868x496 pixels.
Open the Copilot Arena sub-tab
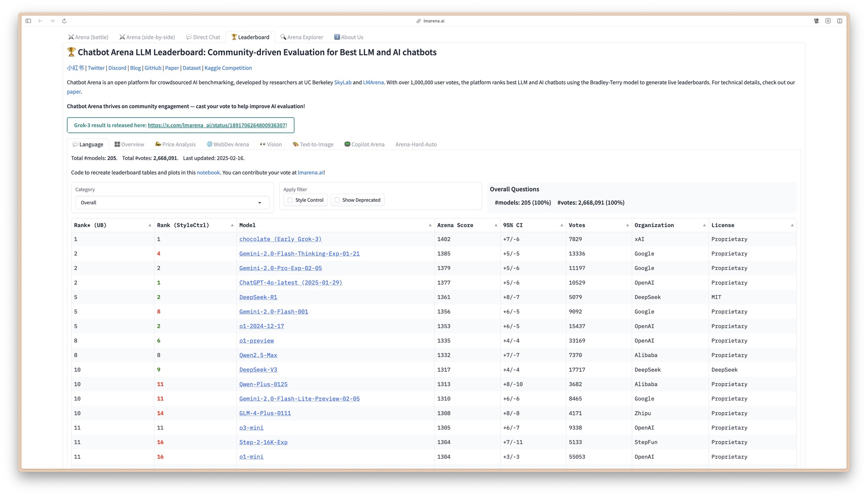(x=365, y=145)
